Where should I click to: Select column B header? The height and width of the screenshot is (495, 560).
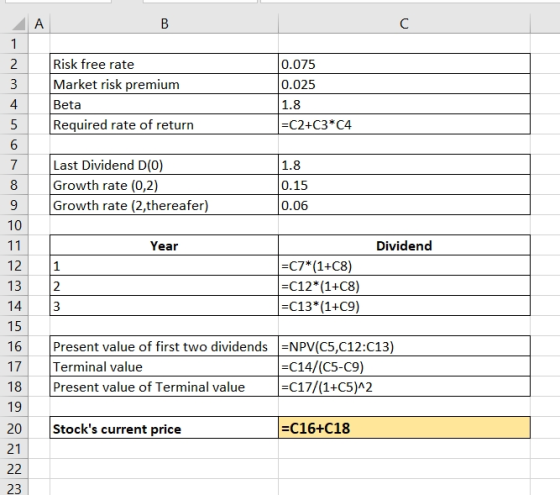click(164, 24)
